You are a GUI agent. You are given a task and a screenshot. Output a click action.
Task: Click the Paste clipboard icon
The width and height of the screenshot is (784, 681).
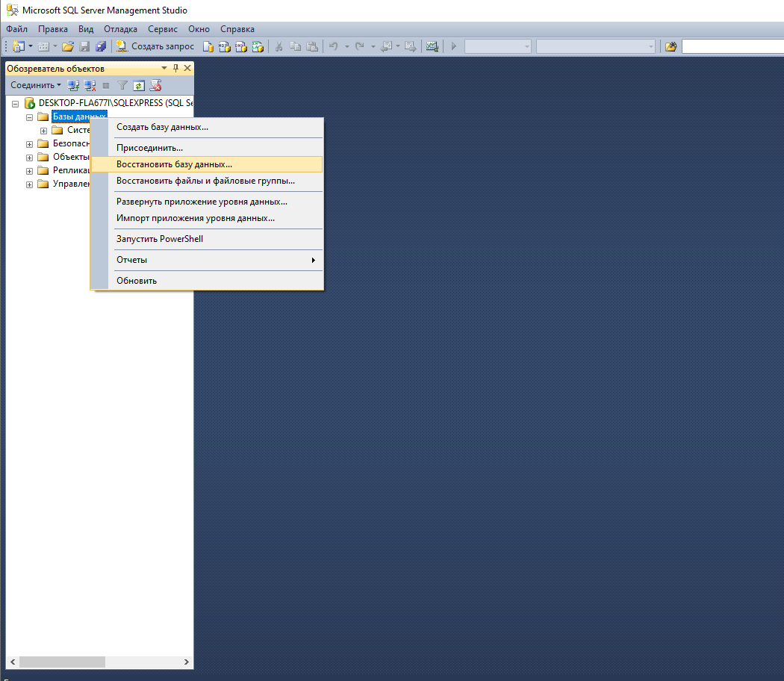[312, 46]
